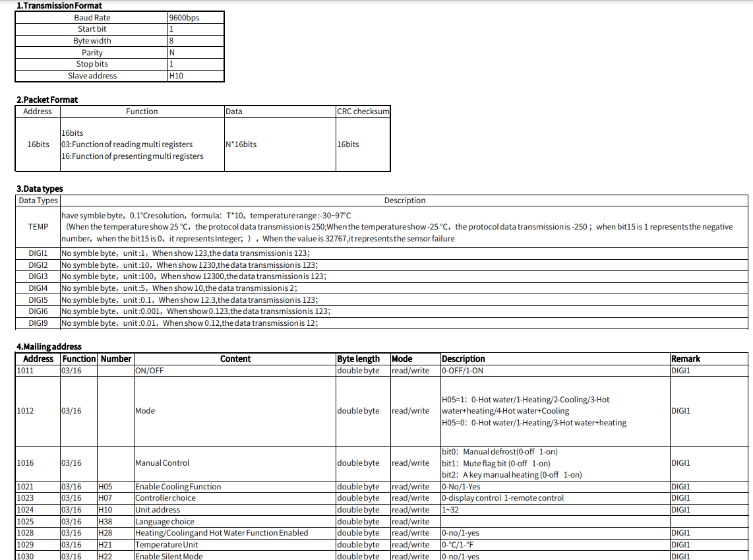Select the Temperature Unit description 0-°C/1-°F

pos(462,544)
